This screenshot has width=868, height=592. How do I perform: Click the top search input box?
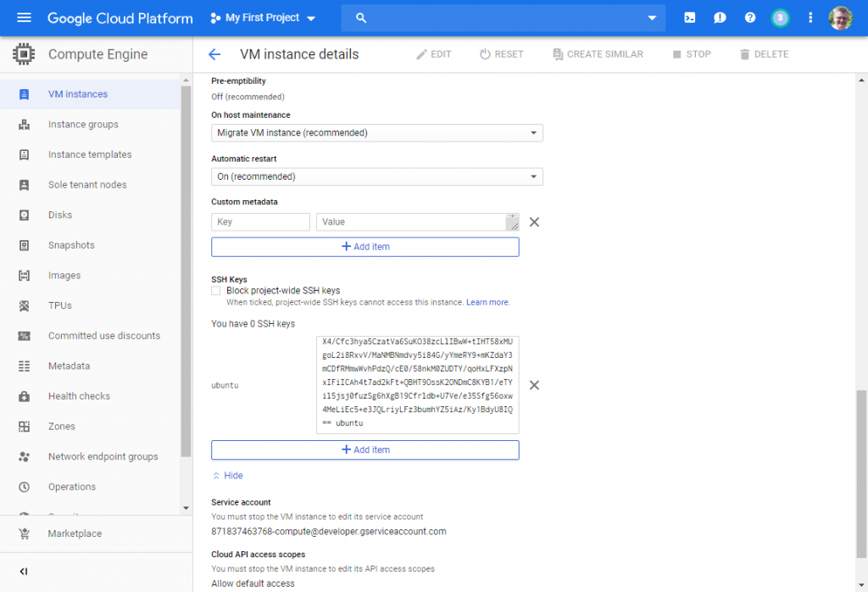pyautogui.click(x=504, y=18)
